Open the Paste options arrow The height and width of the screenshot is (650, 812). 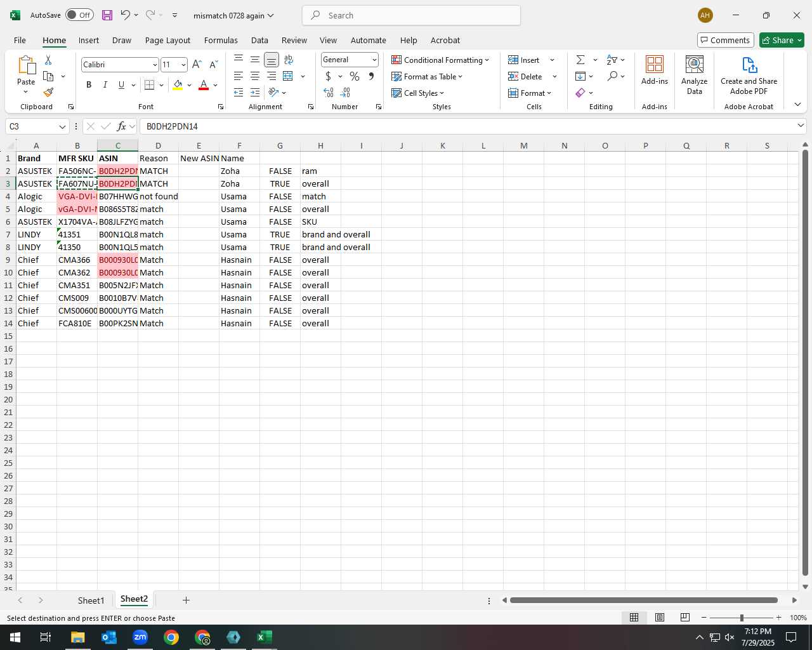point(26,92)
